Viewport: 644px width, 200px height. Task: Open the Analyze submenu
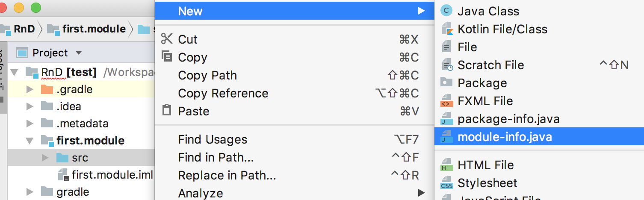[x=201, y=193]
